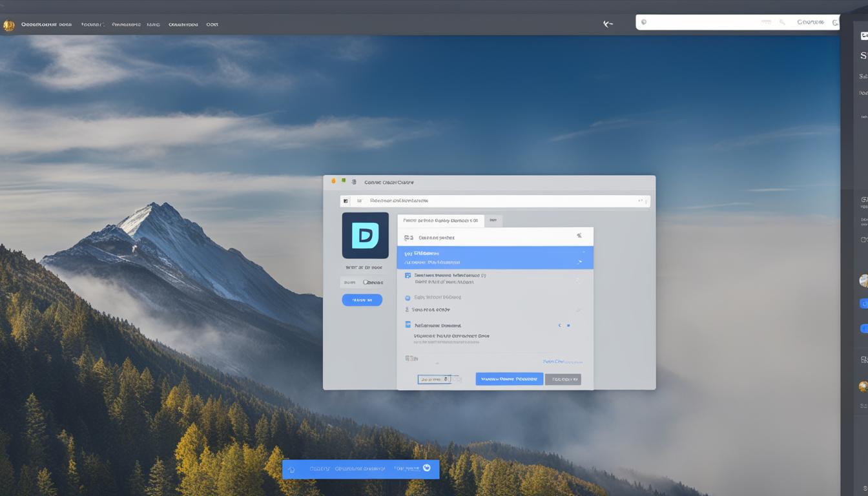Click the gold round logo in the top bar
This screenshot has height=496, width=868.
(x=8, y=25)
